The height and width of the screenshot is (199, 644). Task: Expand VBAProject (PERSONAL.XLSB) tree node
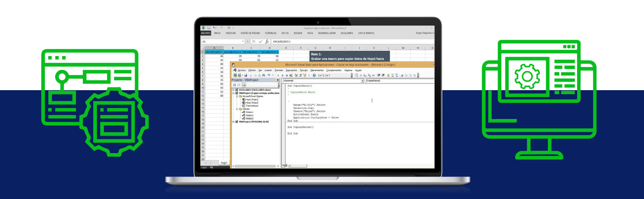[234, 122]
